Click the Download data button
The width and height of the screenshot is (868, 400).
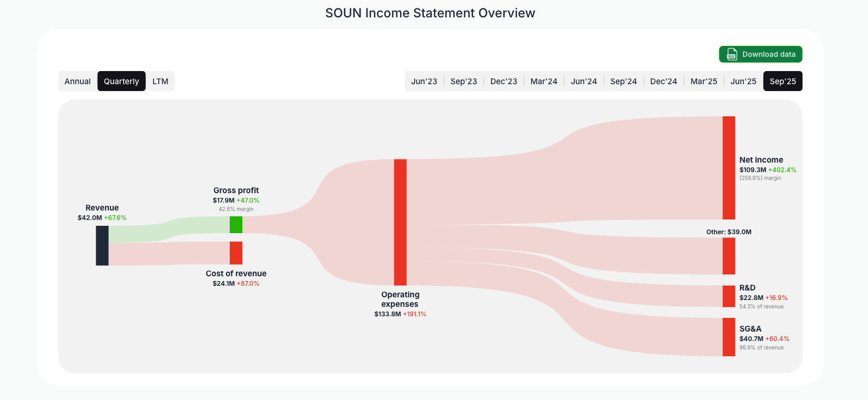pos(761,54)
